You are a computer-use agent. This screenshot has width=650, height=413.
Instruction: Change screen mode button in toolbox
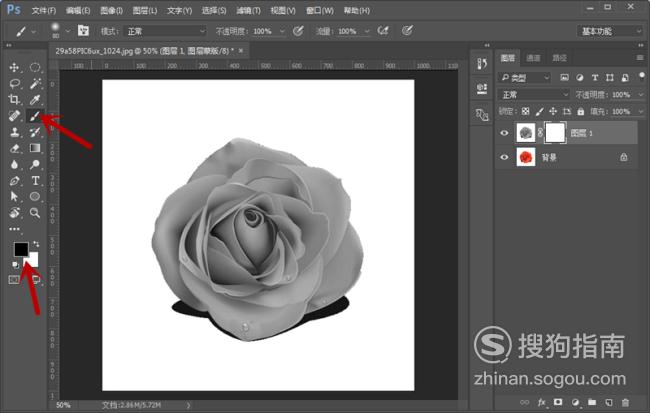coord(36,280)
